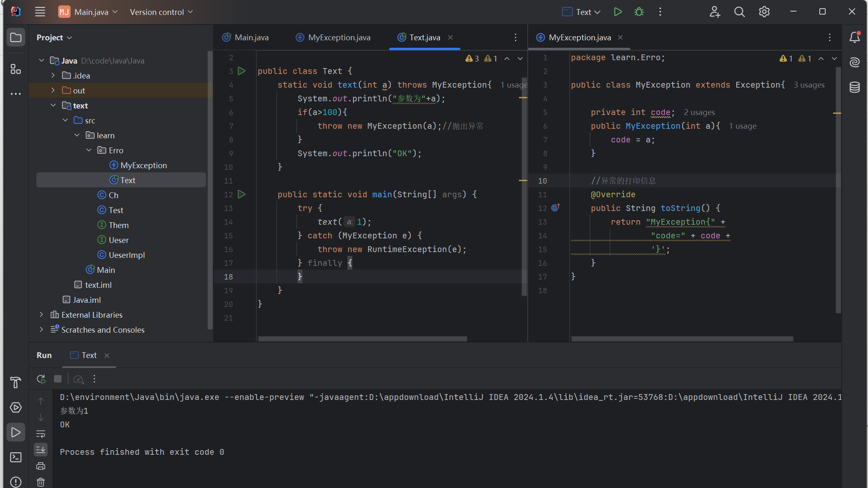Run the Text configuration from the toolbar
The height and width of the screenshot is (488, 868).
tap(617, 12)
